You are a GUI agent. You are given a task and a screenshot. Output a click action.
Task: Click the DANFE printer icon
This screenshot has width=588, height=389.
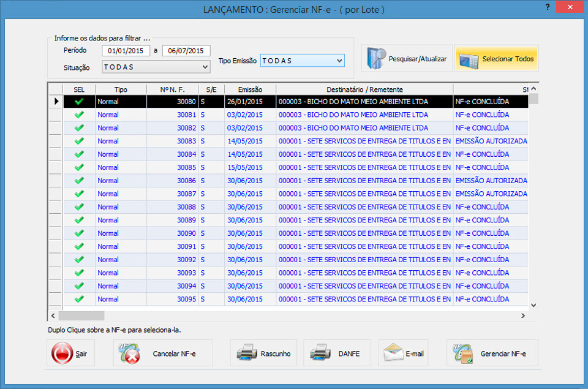click(320, 353)
